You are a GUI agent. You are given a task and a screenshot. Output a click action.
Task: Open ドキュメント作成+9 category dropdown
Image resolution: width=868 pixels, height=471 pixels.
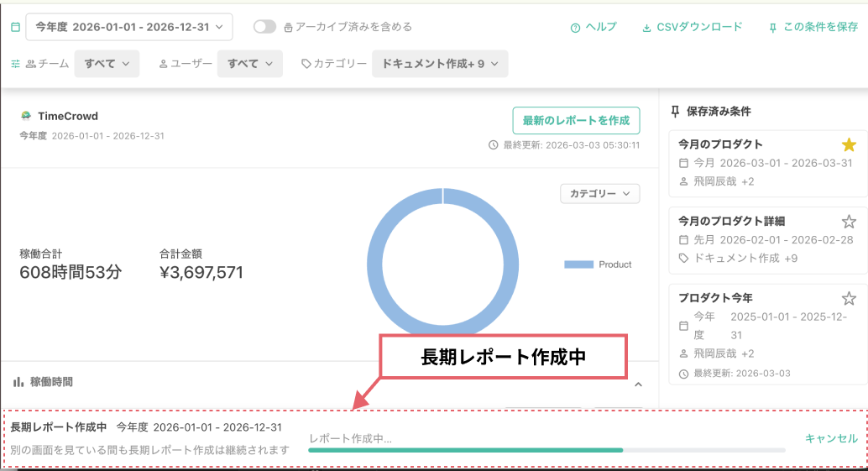coord(440,64)
